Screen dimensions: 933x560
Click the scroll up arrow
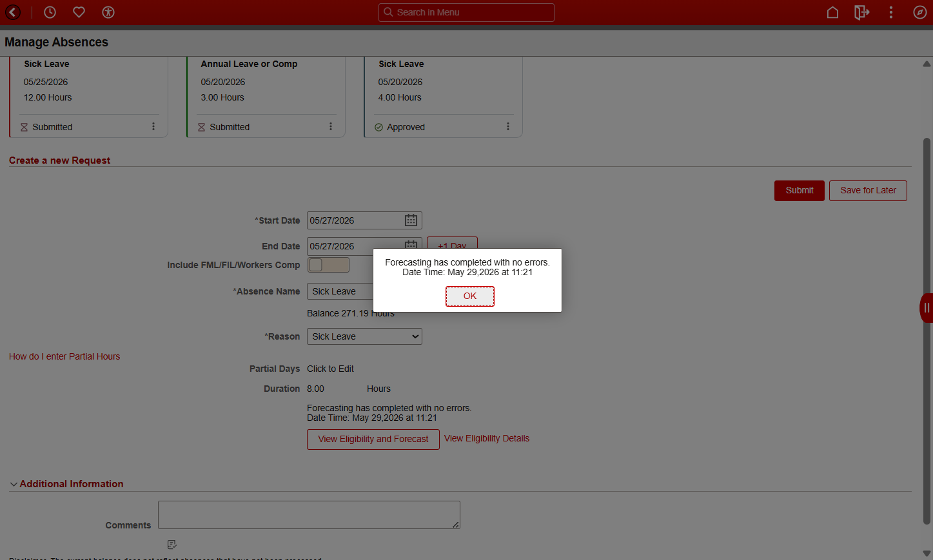927,64
